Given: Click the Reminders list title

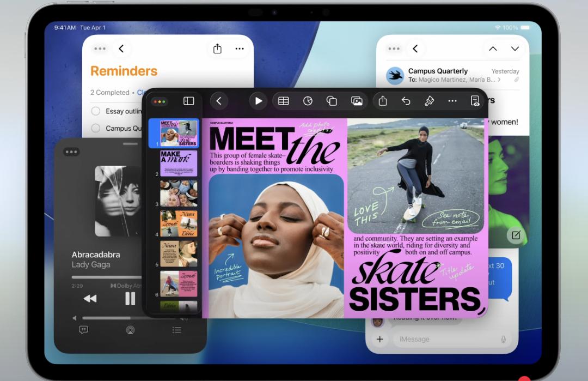Looking at the screenshot, I should coord(124,71).
